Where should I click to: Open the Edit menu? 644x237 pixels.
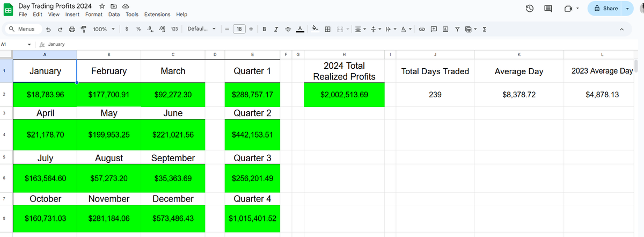38,15
